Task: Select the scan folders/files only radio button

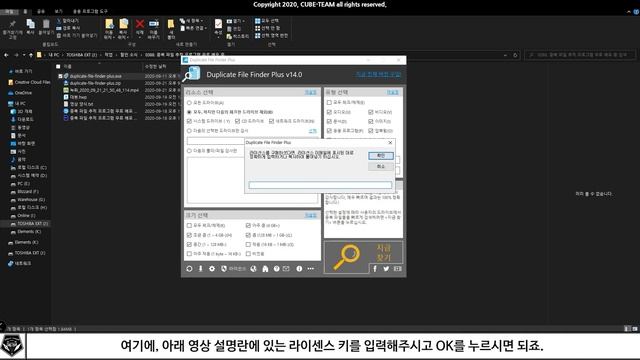Action: tap(189, 151)
